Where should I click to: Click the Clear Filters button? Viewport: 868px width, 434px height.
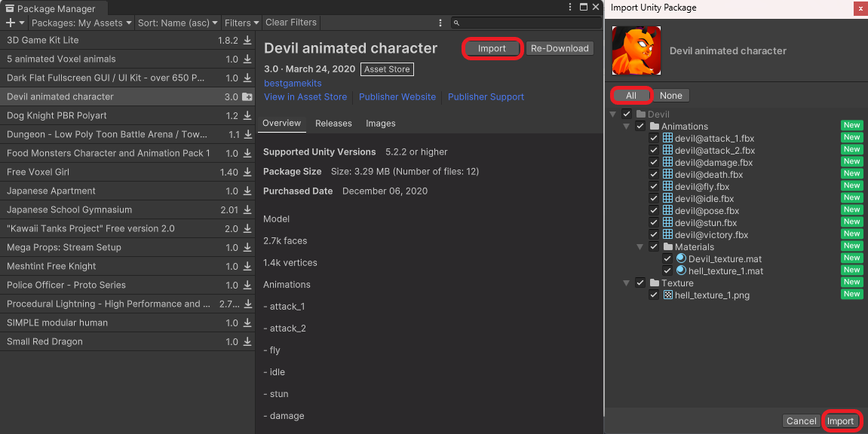coord(291,23)
